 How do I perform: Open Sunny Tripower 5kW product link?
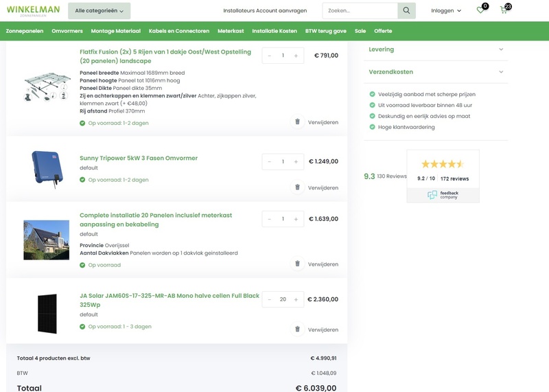point(139,158)
